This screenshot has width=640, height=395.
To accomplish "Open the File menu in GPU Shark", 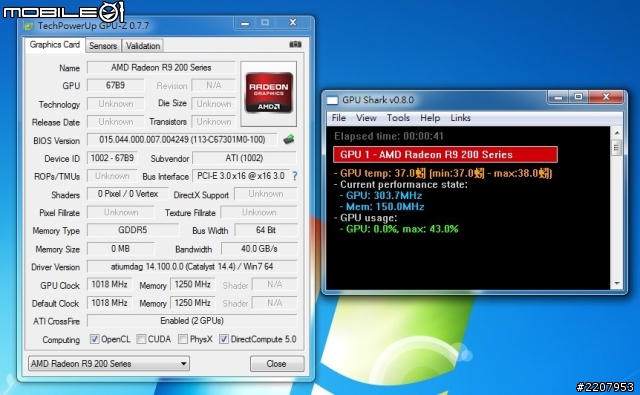I will pos(339,118).
